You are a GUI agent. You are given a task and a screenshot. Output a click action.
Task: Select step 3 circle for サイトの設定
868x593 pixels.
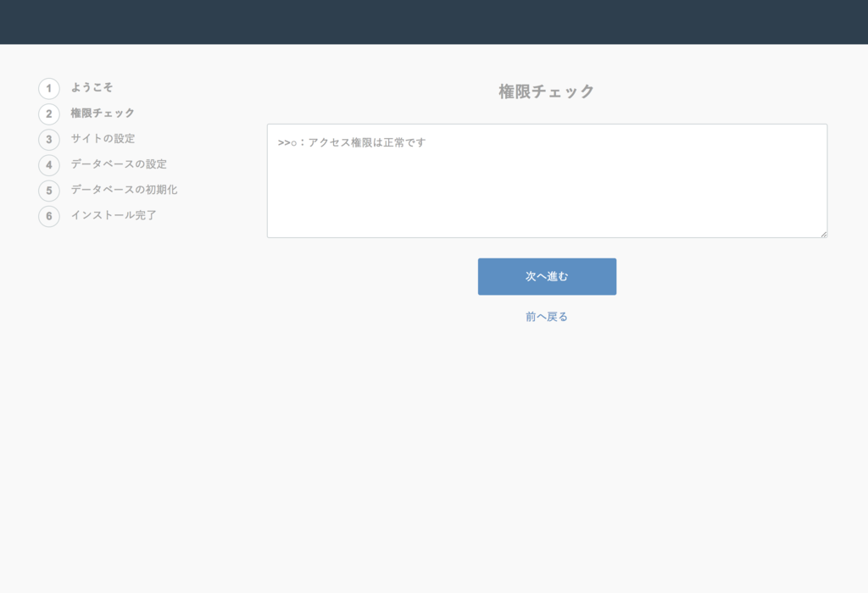point(49,140)
